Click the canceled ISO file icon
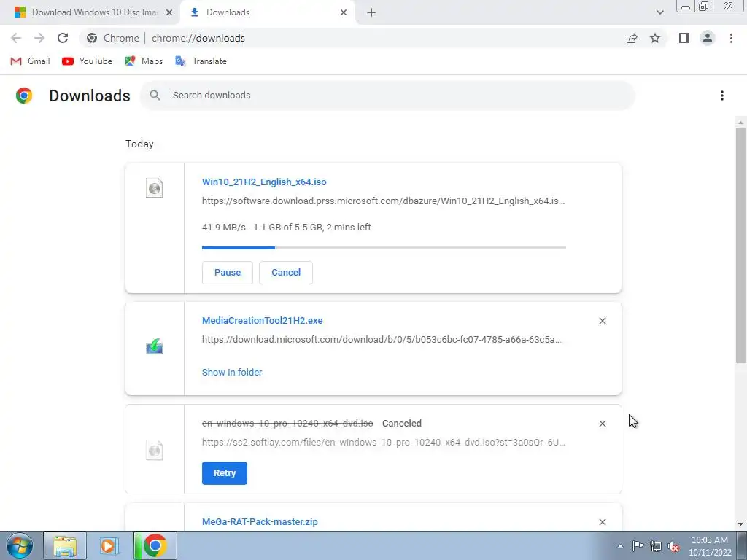Image resolution: width=747 pixels, height=560 pixels. click(x=155, y=450)
